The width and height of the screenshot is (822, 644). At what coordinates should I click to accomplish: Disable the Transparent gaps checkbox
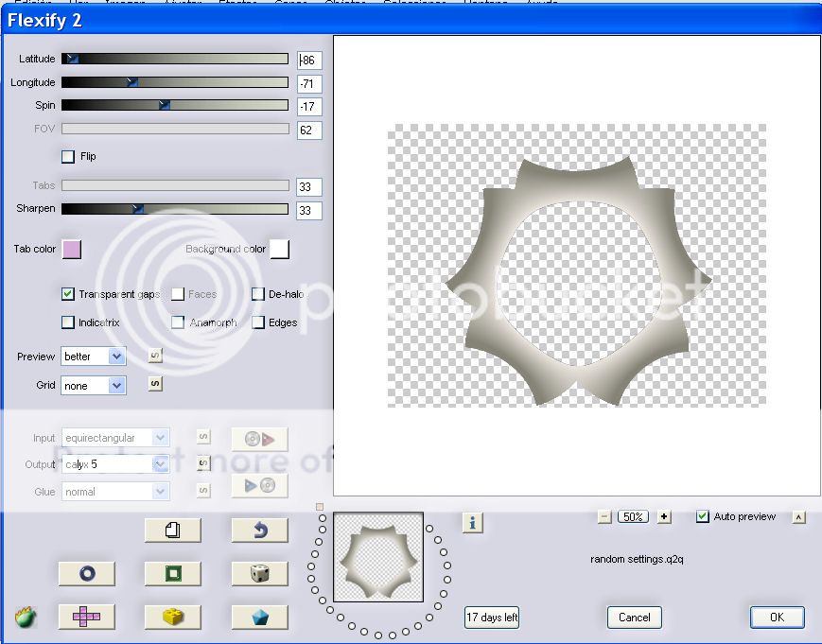click(68, 294)
